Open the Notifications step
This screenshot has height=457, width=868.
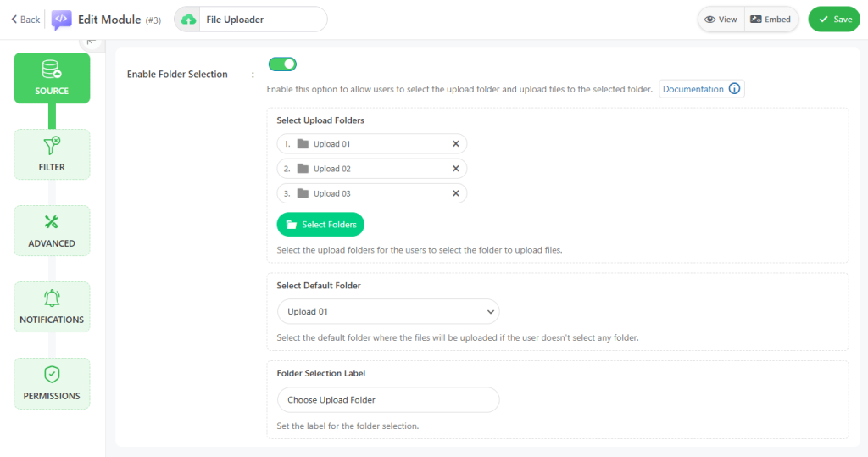52,307
